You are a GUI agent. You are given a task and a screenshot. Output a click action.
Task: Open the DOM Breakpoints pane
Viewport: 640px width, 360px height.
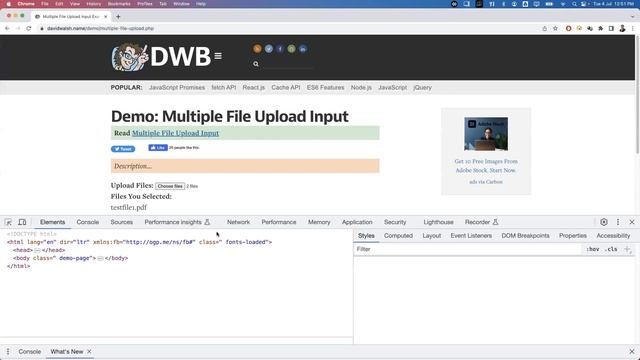click(526, 236)
